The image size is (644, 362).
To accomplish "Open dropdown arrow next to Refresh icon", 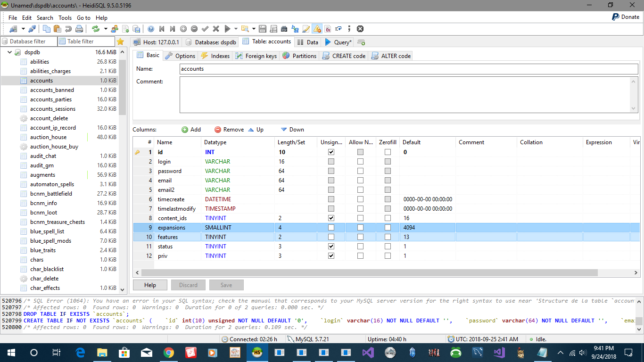I will click(x=106, y=29).
